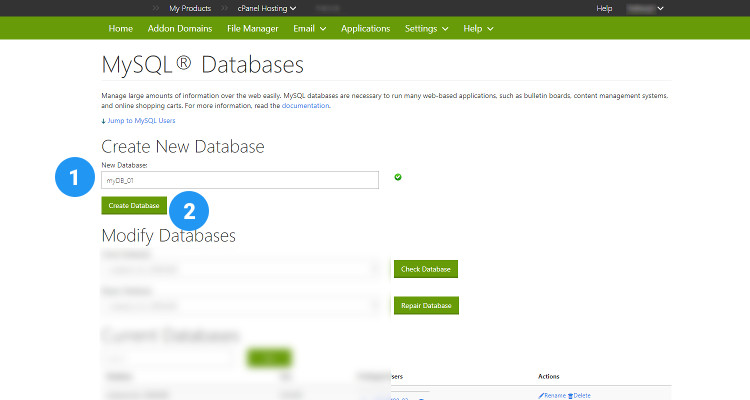Open the documentation link

pyautogui.click(x=305, y=106)
